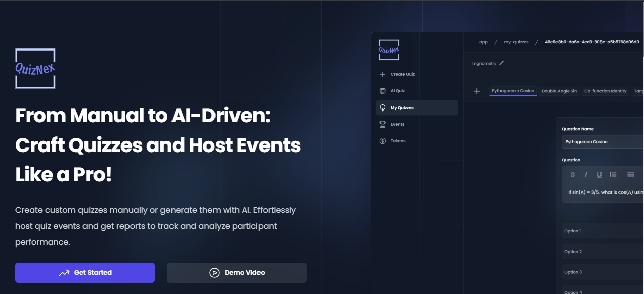Play the Demo Video
644x294 pixels.
[236, 273]
